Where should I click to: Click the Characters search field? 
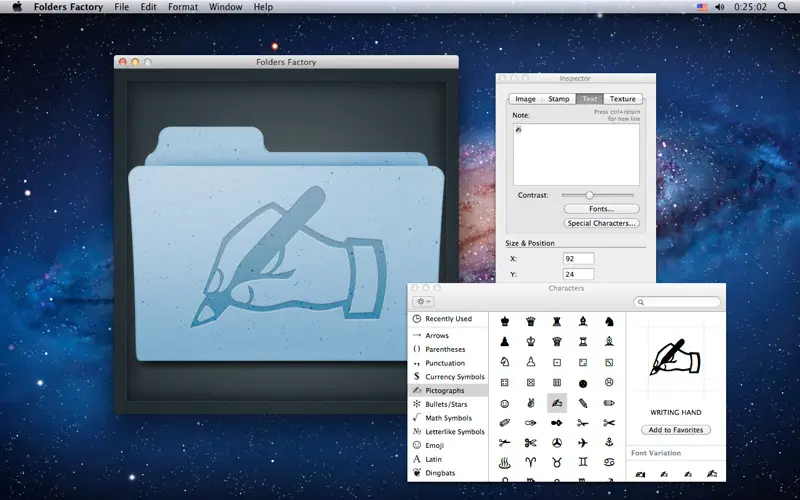point(677,302)
